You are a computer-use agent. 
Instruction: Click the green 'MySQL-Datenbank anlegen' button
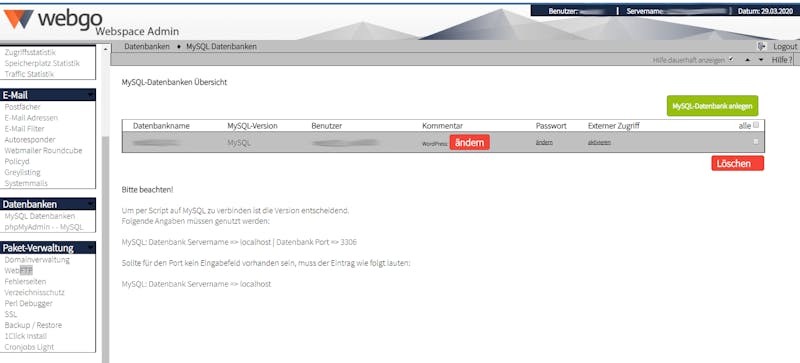pyautogui.click(x=712, y=106)
